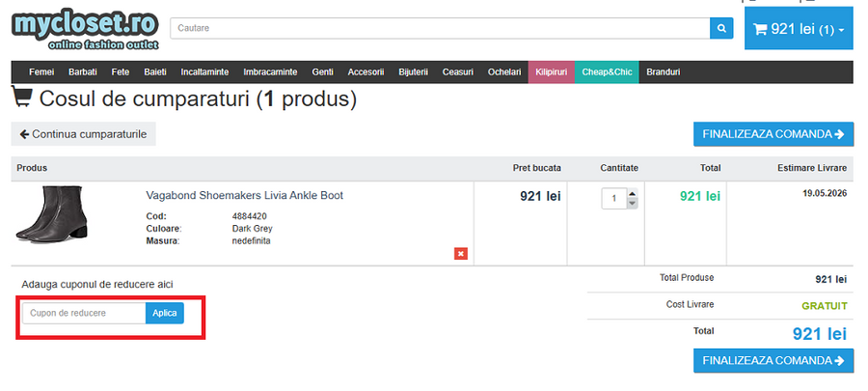Focus the quantity input field
Screen dimensions: 868x391
614,199
